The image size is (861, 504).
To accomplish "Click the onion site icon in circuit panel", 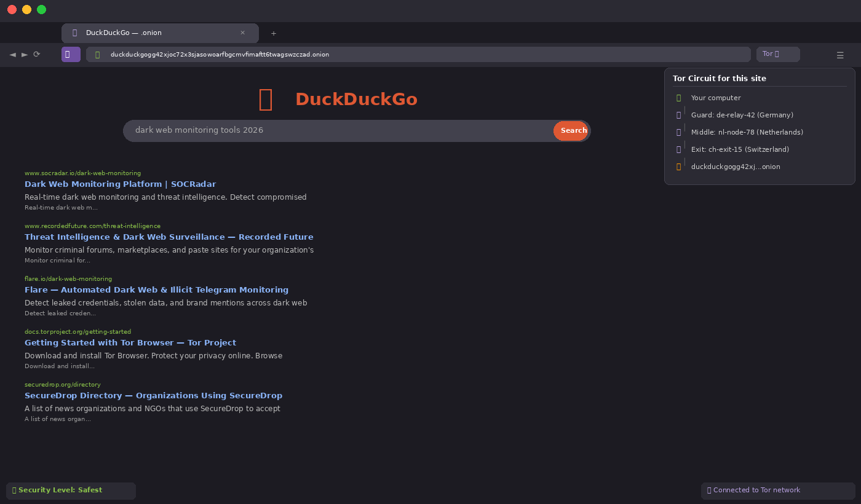I will coord(679,167).
